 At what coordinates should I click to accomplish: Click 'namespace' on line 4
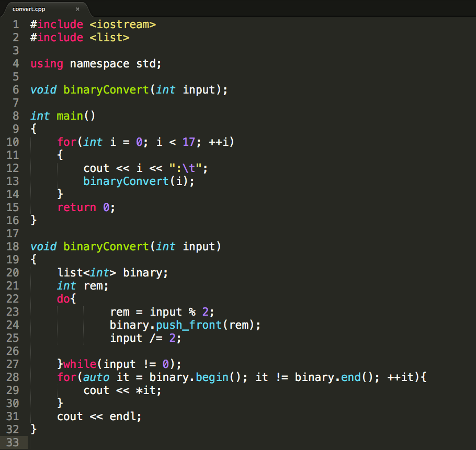point(99,64)
